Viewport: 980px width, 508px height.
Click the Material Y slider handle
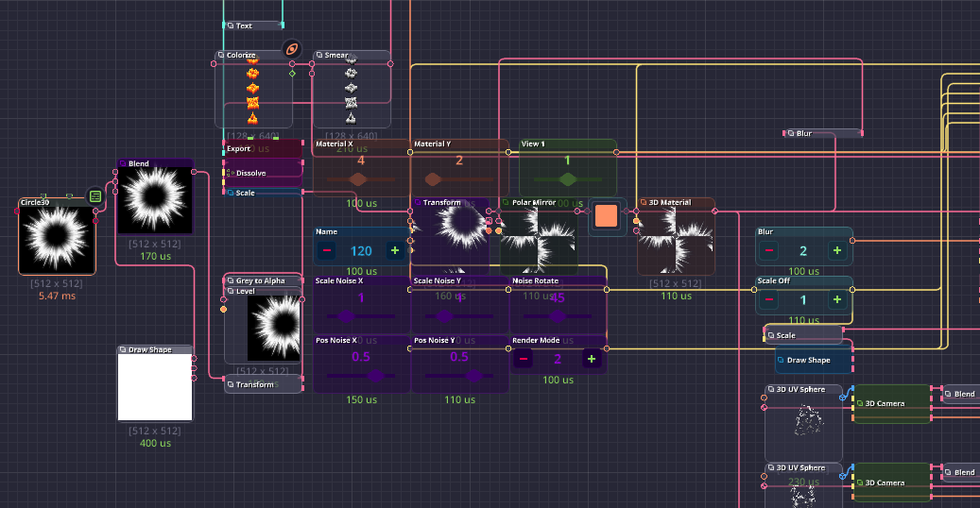[x=433, y=180]
